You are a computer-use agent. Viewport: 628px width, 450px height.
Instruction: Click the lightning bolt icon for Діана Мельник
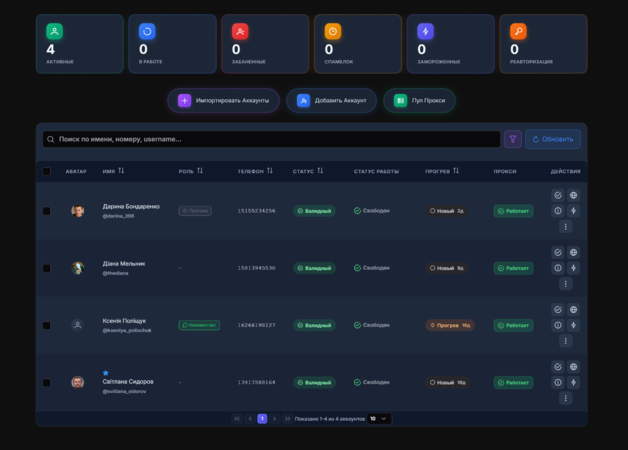pyautogui.click(x=573, y=268)
